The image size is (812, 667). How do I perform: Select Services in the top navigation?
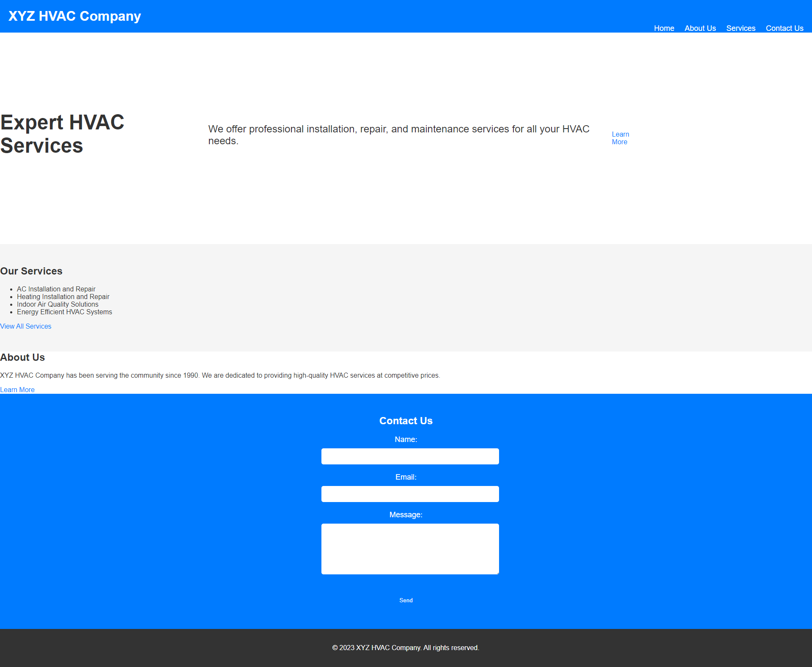[741, 28]
